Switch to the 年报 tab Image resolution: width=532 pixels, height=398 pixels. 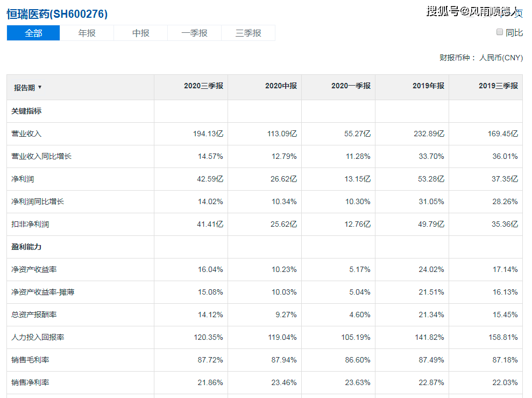87,33
